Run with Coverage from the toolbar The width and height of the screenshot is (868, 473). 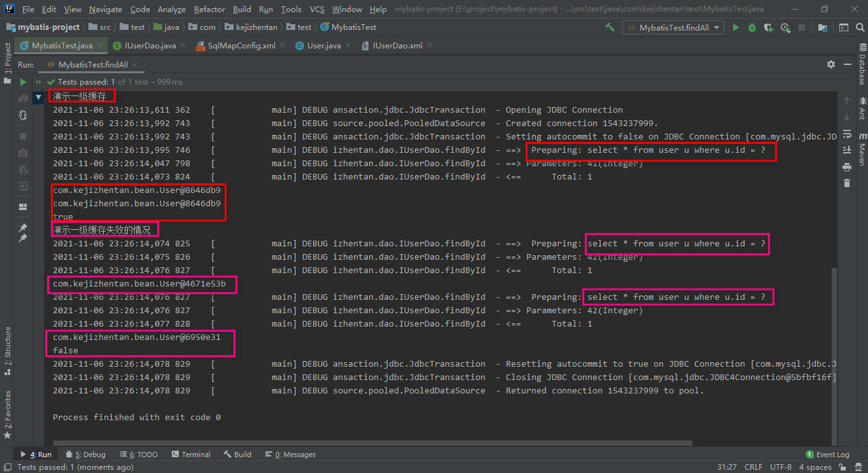[769, 27]
